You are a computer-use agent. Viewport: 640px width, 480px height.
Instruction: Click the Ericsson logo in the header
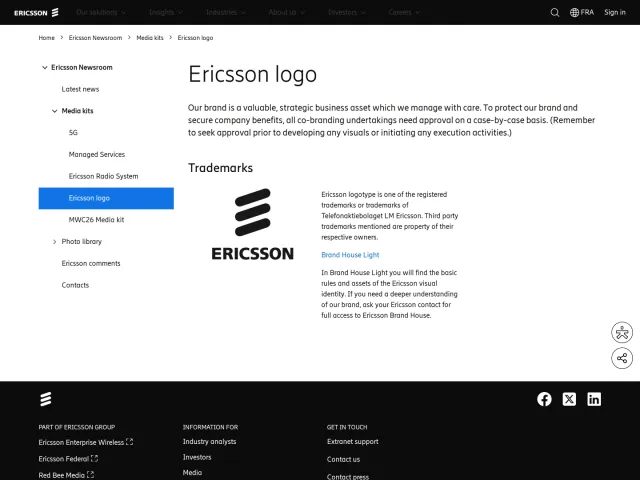coord(36,13)
